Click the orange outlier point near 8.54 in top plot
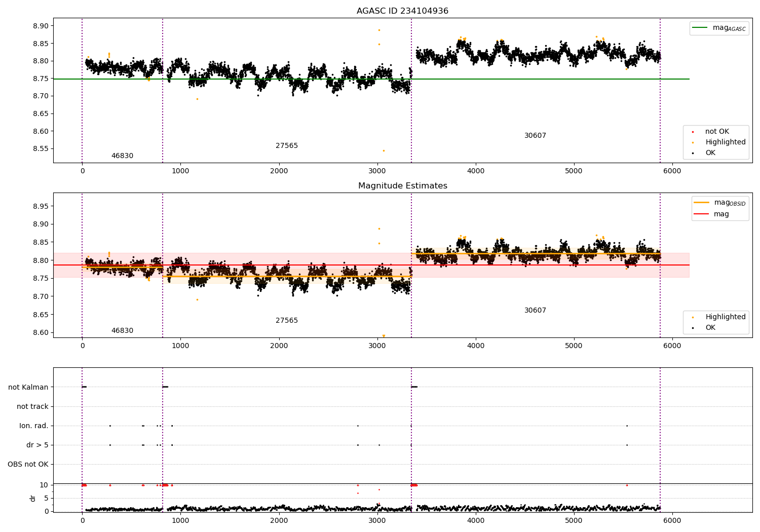Image resolution: width=760 pixels, height=532 pixels. [x=384, y=150]
